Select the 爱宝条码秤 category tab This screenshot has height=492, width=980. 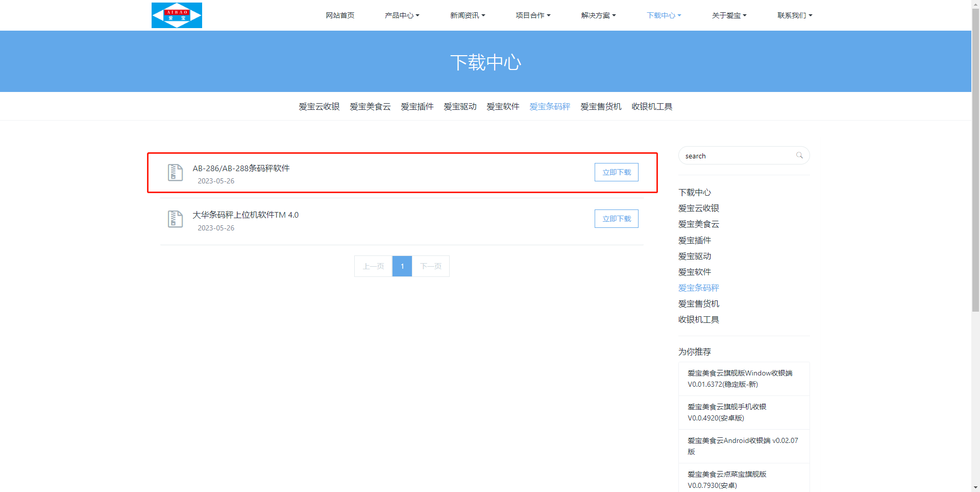coord(550,106)
